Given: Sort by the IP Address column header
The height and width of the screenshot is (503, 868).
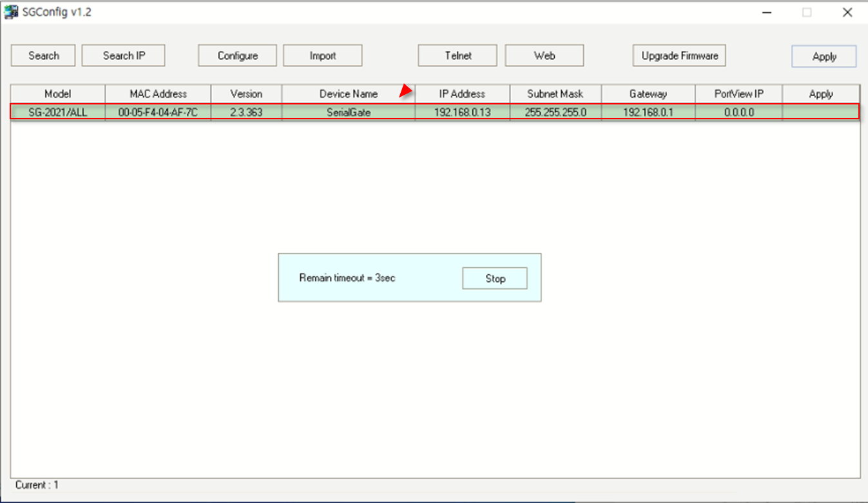Looking at the screenshot, I should tap(462, 94).
